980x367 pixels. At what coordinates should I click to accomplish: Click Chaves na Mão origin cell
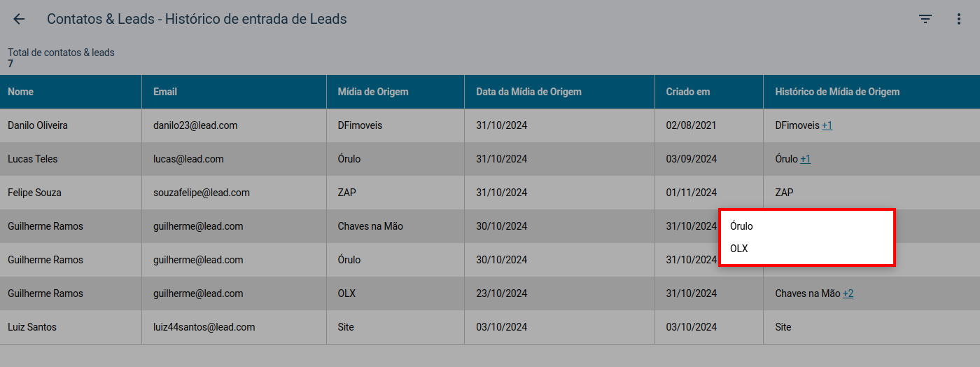pos(395,226)
